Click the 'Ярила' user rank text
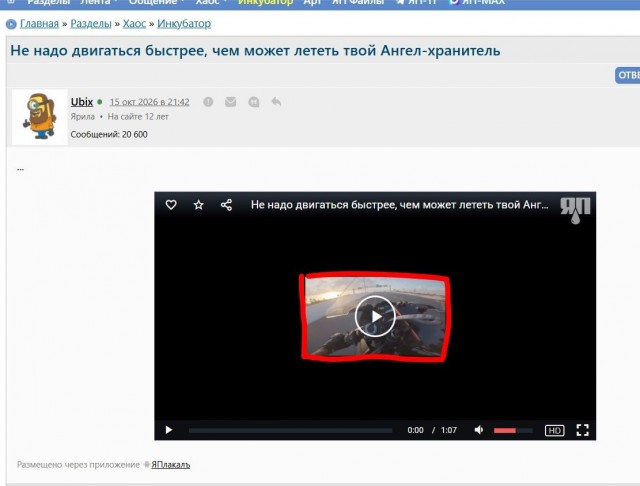This screenshot has width=640, height=486. [82, 117]
